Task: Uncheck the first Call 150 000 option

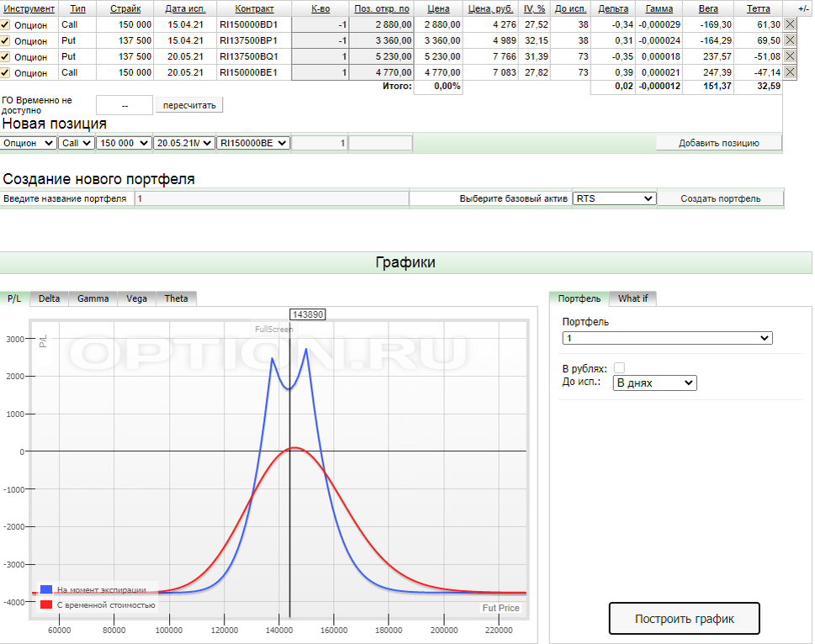Action: click(x=5, y=24)
